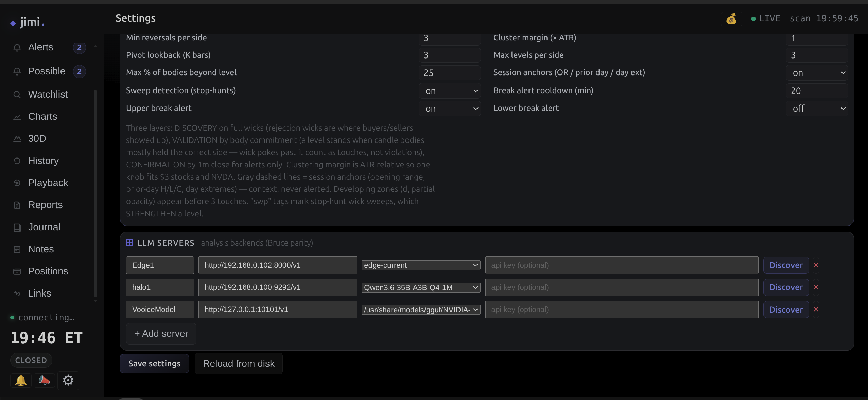Click the LLM Servers grid icon

tap(129, 243)
